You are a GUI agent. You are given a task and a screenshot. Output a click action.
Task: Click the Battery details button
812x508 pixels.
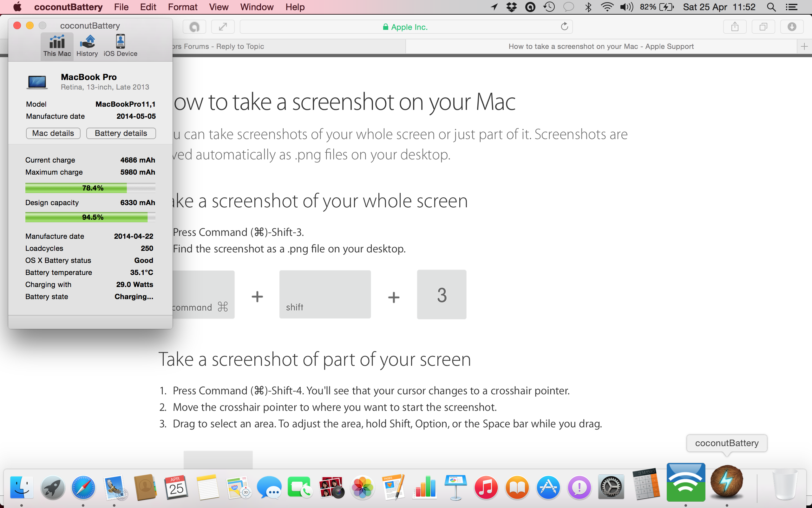[121, 133]
